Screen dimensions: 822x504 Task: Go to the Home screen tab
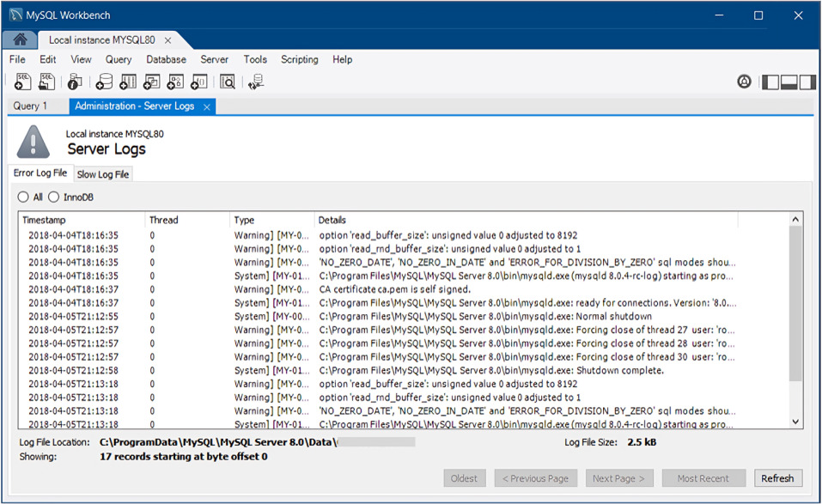tap(20, 39)
